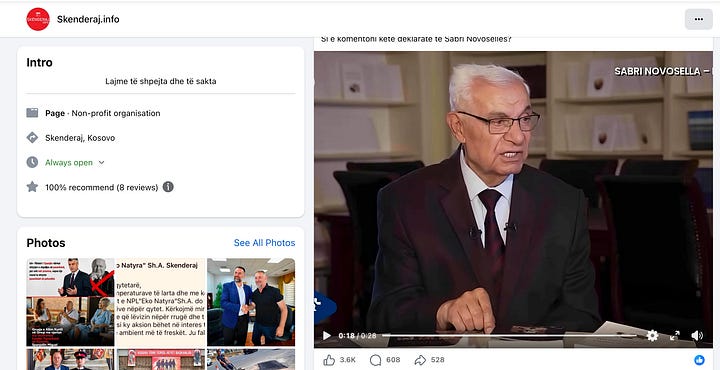Share the post via share arrow

(x=420, y=360)
